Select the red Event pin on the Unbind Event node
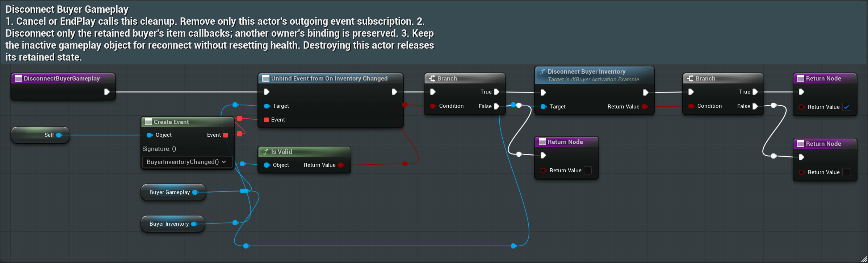Viewport: 868px width, 263px height. point(267,120)
